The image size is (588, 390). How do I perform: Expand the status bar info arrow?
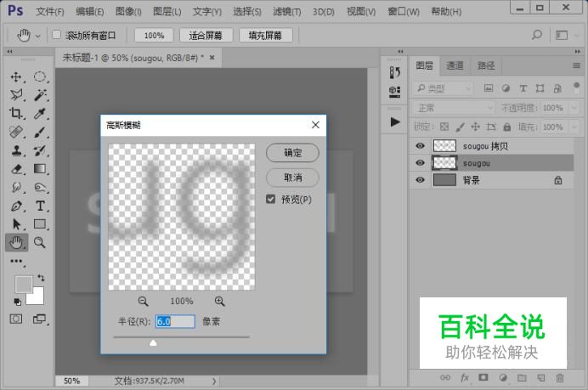pos(214,381)
